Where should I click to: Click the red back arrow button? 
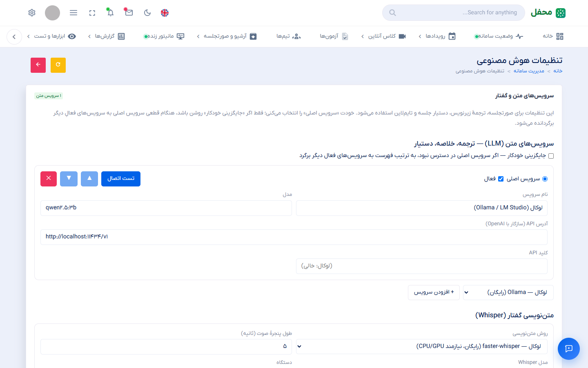pos(38,65)
